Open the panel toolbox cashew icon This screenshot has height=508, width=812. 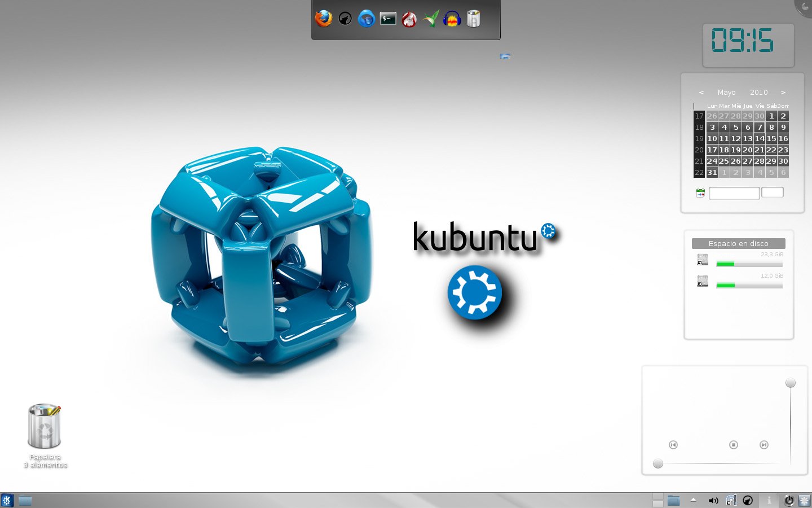(804, 500)
